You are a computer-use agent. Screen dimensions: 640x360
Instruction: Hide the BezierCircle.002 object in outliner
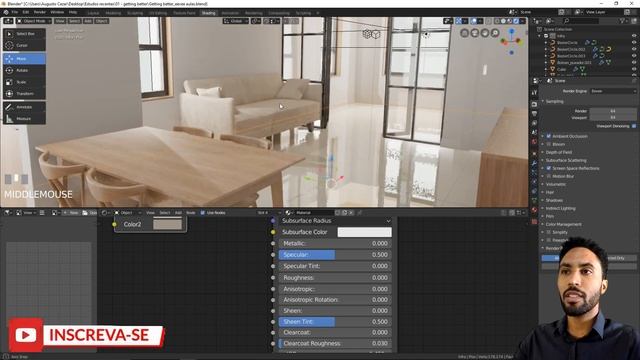[634, 49]
